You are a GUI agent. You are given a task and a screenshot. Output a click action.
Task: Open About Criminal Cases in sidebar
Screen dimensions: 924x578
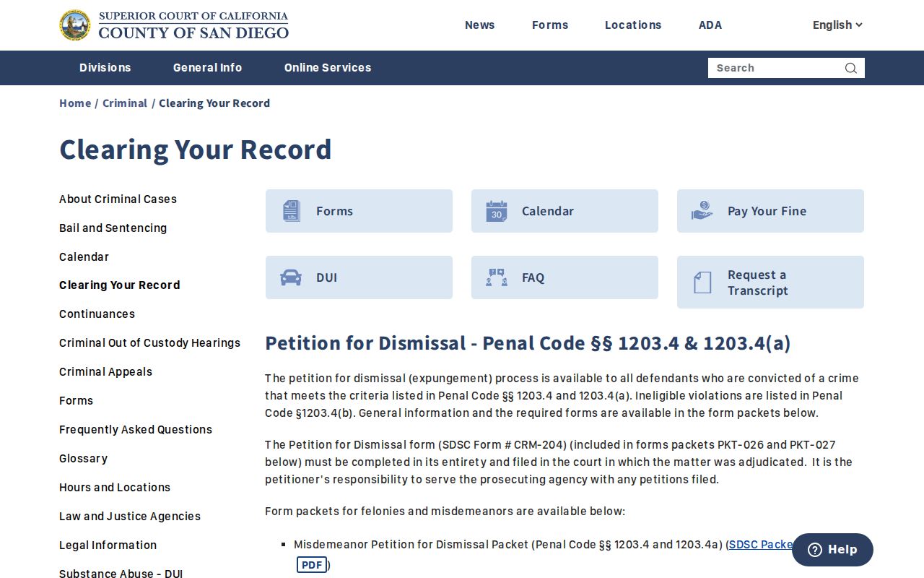click(118, 199)
